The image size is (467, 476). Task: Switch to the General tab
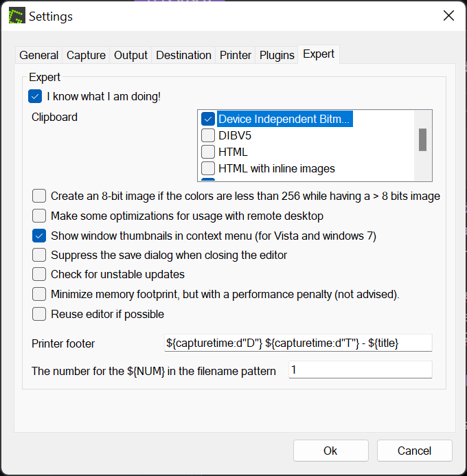point(39,55)
